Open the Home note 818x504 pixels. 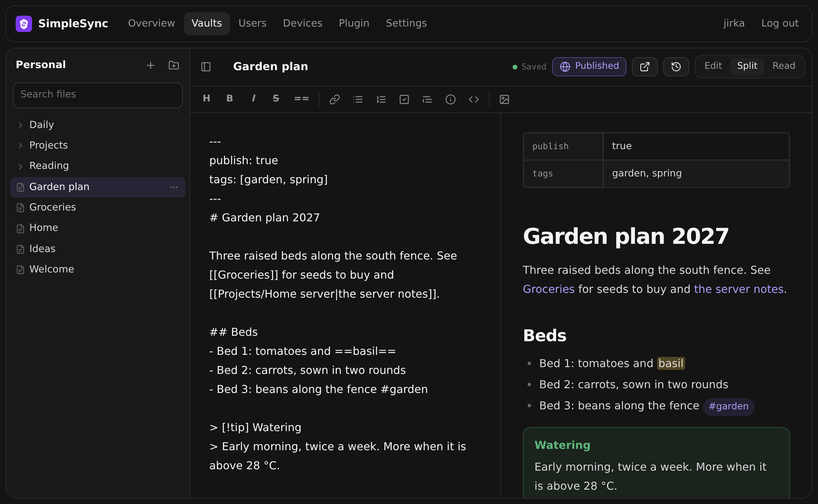coord(98,228)
